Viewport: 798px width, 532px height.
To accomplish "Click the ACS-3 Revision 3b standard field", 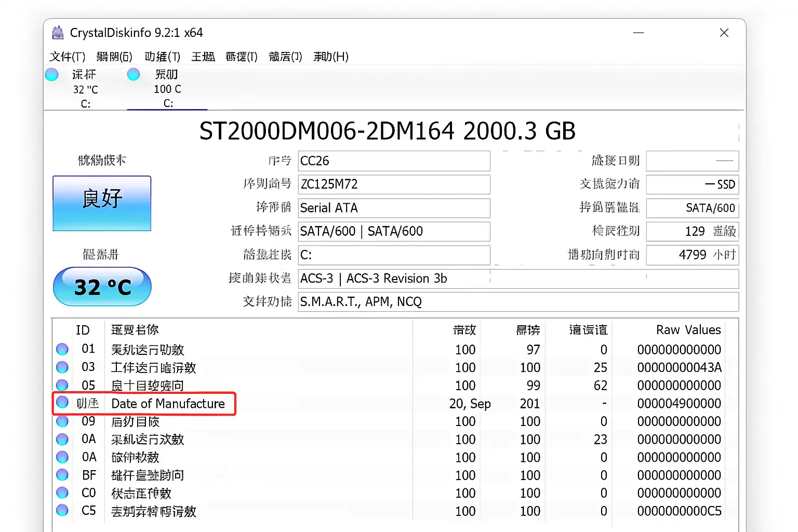I will (518, 278).
